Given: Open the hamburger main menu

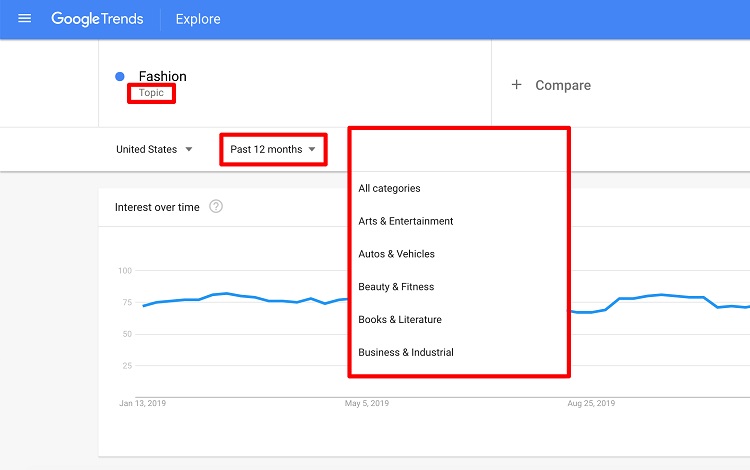Looking at the screenshot, I should coord(24,19).
